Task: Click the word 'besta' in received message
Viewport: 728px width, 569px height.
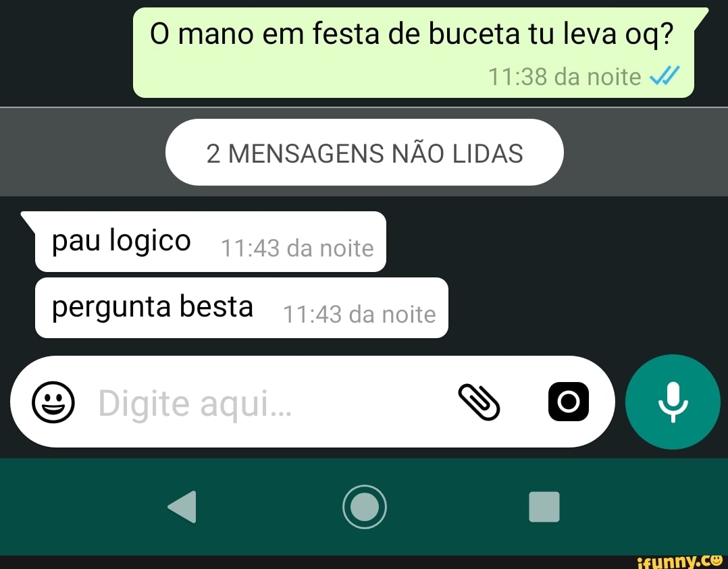Action: 216,306
